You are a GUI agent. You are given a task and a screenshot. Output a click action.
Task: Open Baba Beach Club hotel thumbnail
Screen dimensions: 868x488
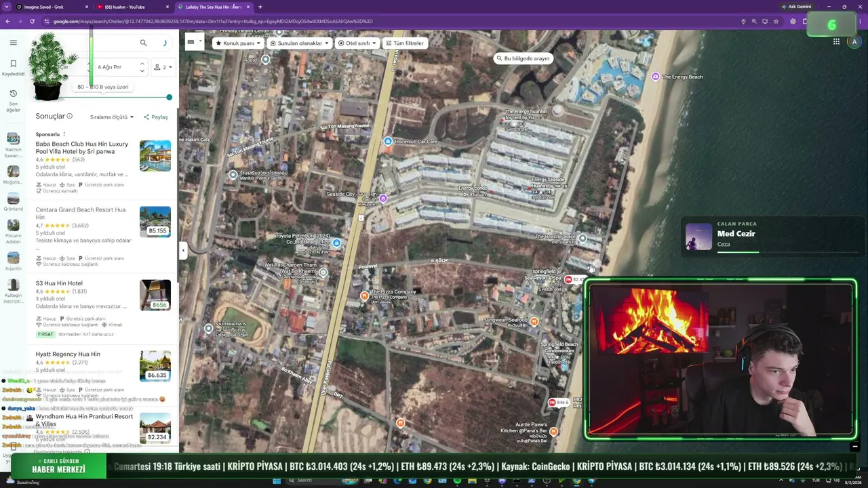coord(155,156)
